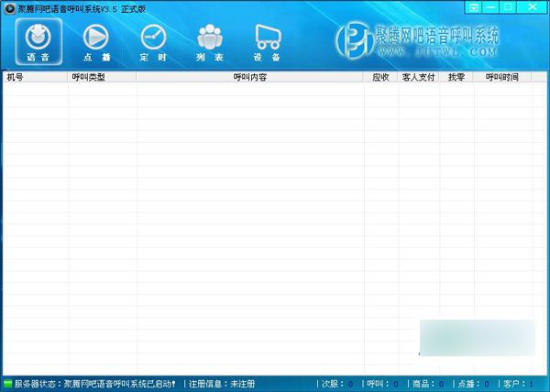Open the 点播 play icon
550x392 pixels.
tap(96, 42)
